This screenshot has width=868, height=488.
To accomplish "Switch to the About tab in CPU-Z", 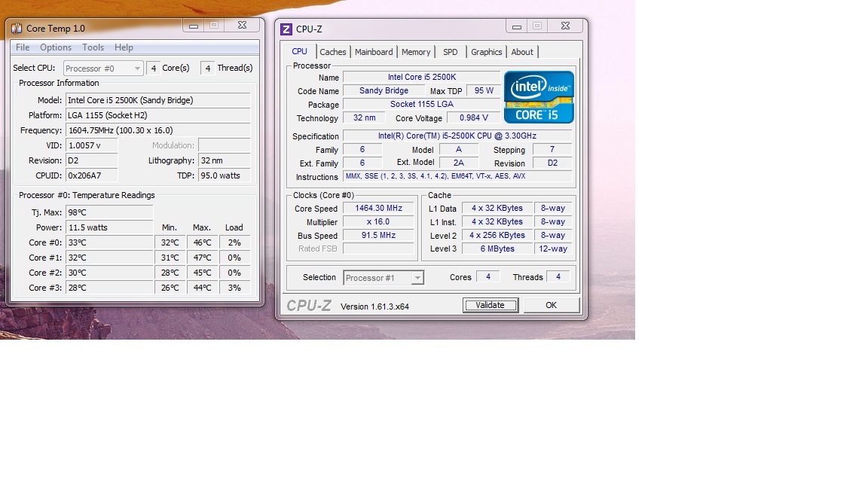I will (522, 52).
